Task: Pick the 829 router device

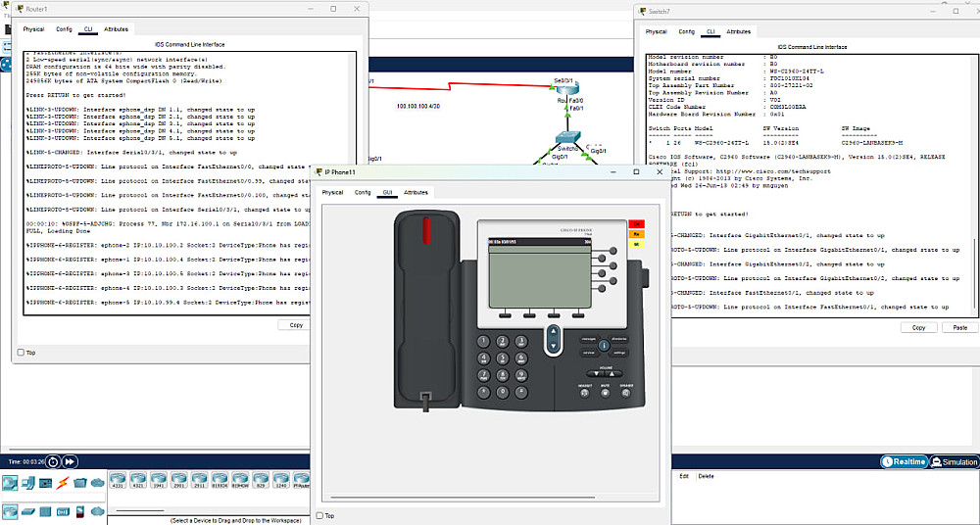Action: point(261,480)
